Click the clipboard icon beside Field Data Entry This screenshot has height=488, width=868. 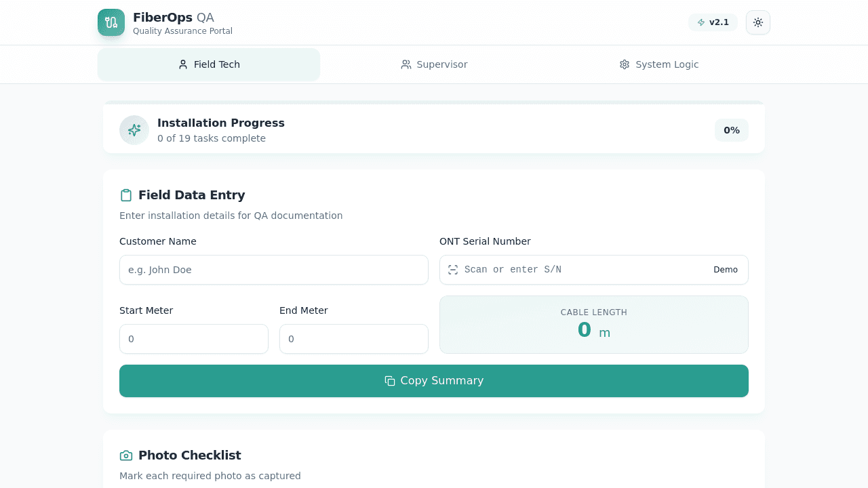126,195
